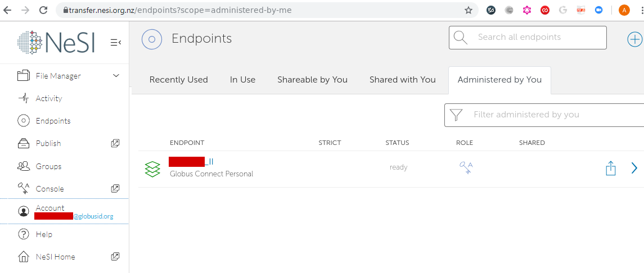Open Endpoints in the sidebar

(53, 121)
